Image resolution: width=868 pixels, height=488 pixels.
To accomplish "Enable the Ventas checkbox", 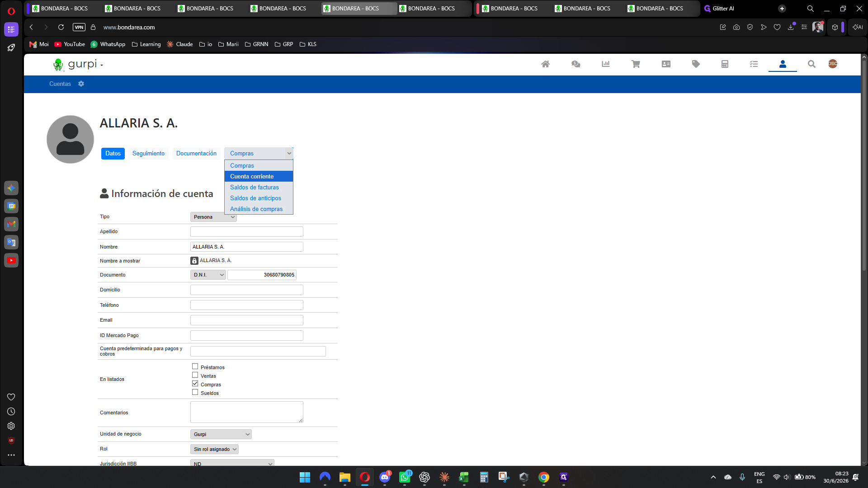I will [x=195, y=375].
